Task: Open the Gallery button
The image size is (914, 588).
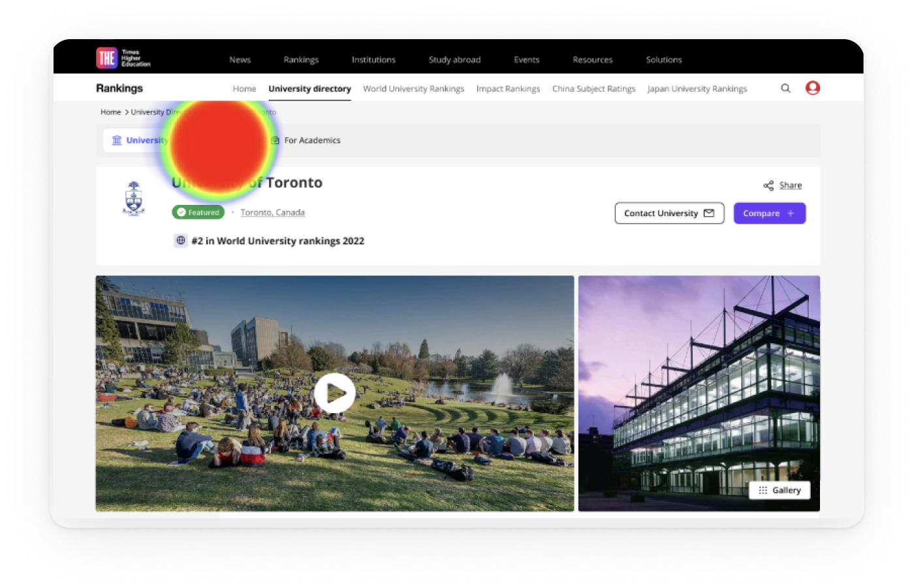Action: coord(780,490)
